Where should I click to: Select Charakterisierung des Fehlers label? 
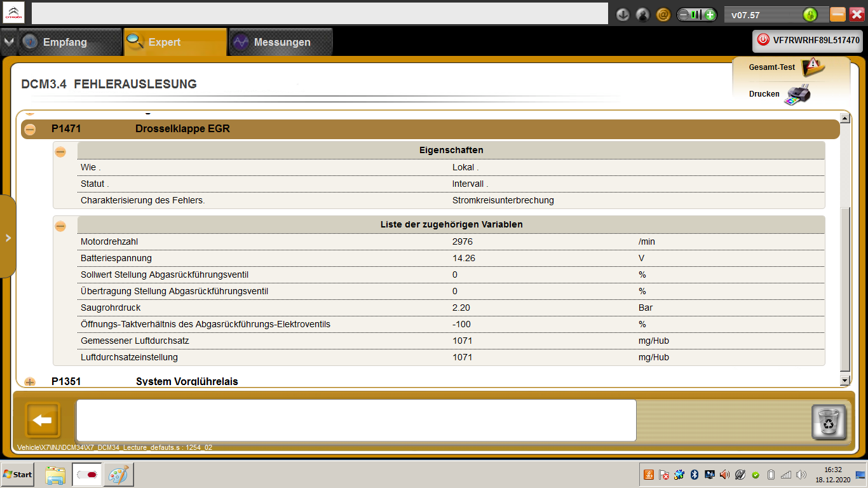(142, 200)
